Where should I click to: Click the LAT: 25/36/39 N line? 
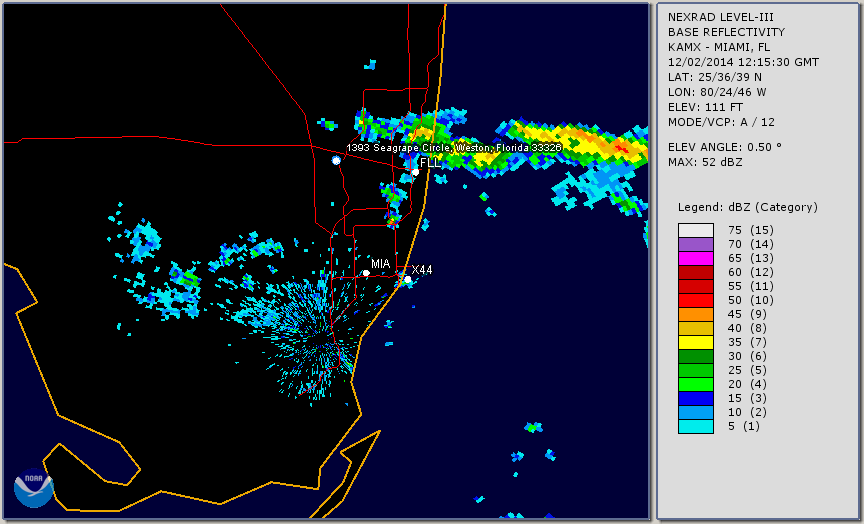point(715,77)
